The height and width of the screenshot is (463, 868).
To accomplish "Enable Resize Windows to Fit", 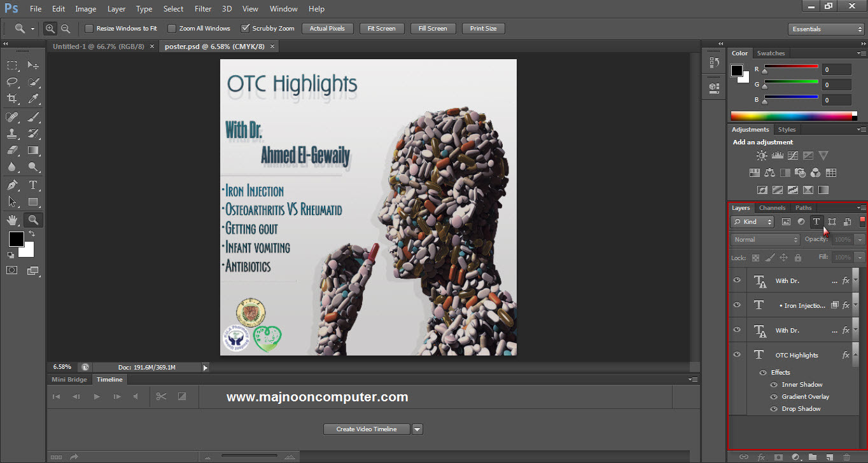I will (89, 29).
